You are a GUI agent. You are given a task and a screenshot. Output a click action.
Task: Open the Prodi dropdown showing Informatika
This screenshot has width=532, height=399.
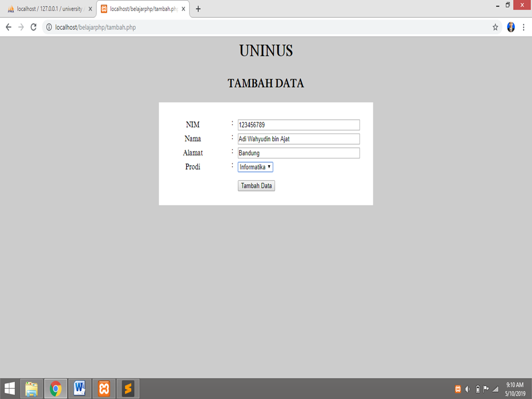[255, 167]
